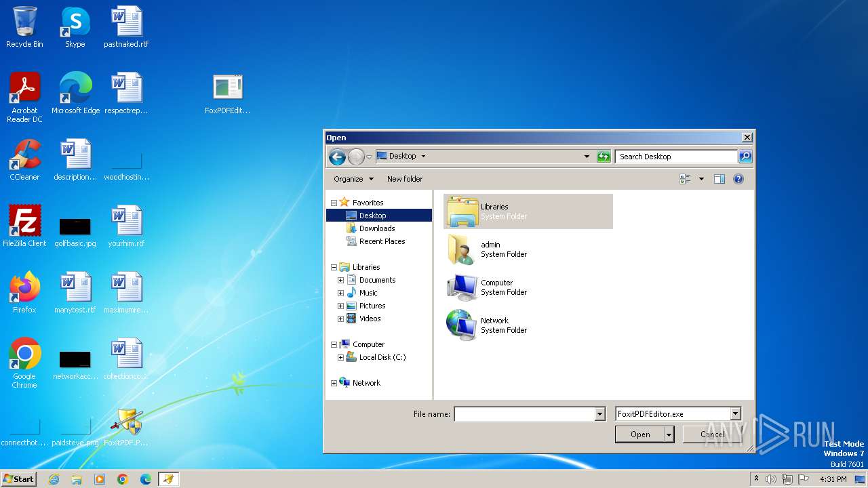Click the volume icon in the system tray
Viewport: 868px width, 488px height.
point(771,479)
